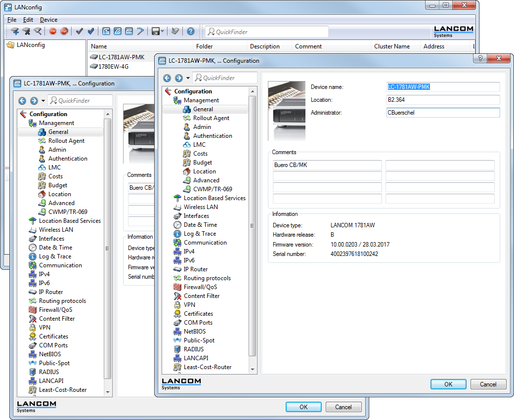Viewport: 514px width, 420px height.
Task: Open the dropdown arrow beside the save icon
Action: [x=163, y=32]
